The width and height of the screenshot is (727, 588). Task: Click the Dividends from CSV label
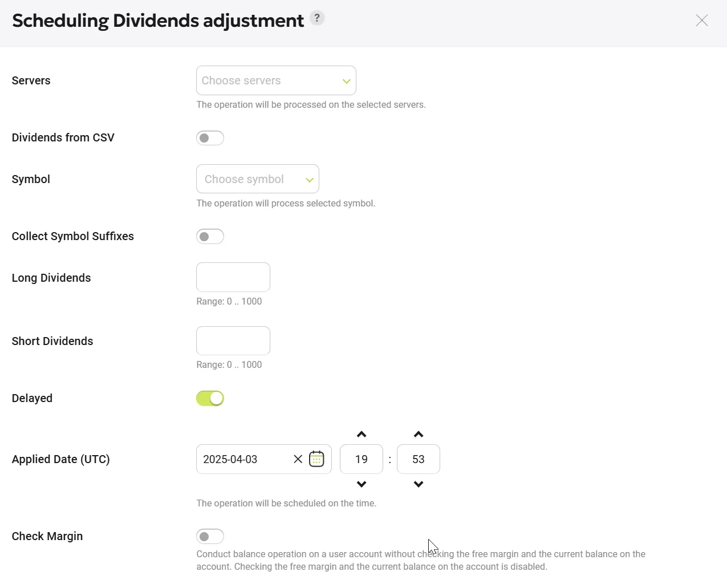coord(63,137)
